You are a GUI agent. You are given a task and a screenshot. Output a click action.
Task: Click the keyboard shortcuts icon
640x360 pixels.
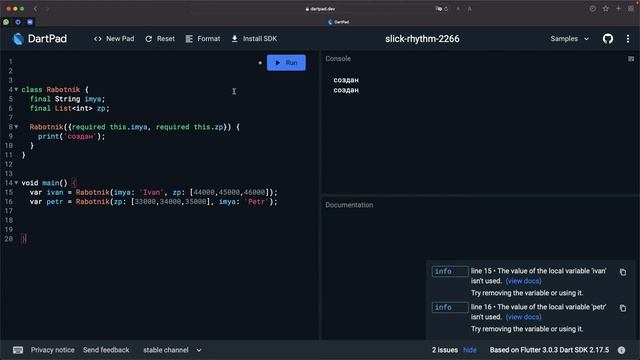pos(18,350)
